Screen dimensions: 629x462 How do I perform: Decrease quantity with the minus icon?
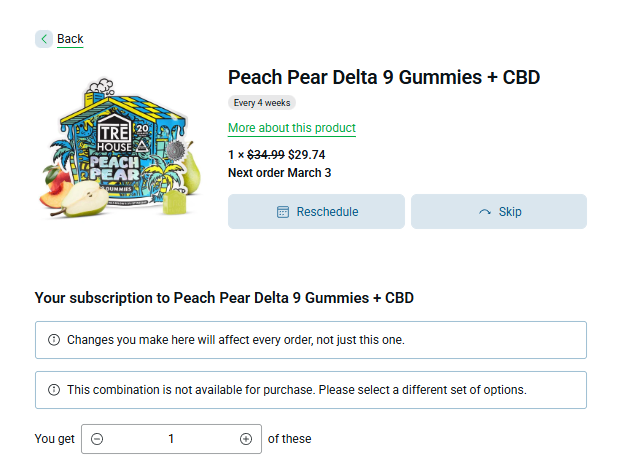[97, 439]
